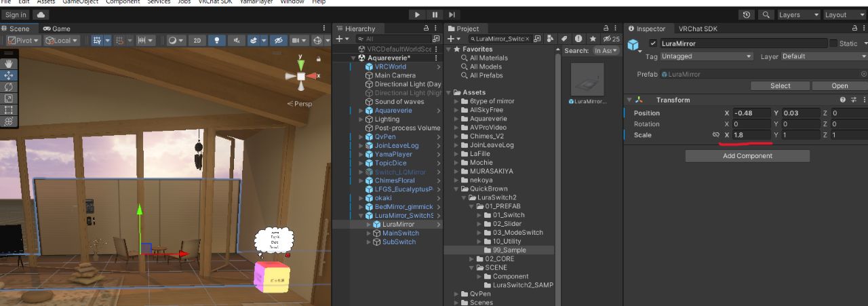Viewport: 868px width, 306px height.
Task: Open scene picker in Hierarchy search bar
Action: tap(435, 39)
